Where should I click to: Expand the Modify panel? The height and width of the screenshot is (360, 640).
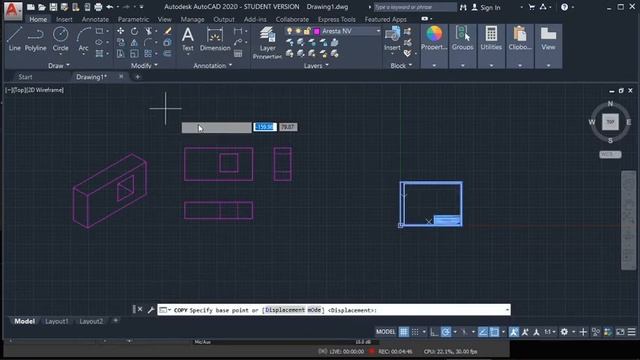pyautogui.click(x=144, y=65)
